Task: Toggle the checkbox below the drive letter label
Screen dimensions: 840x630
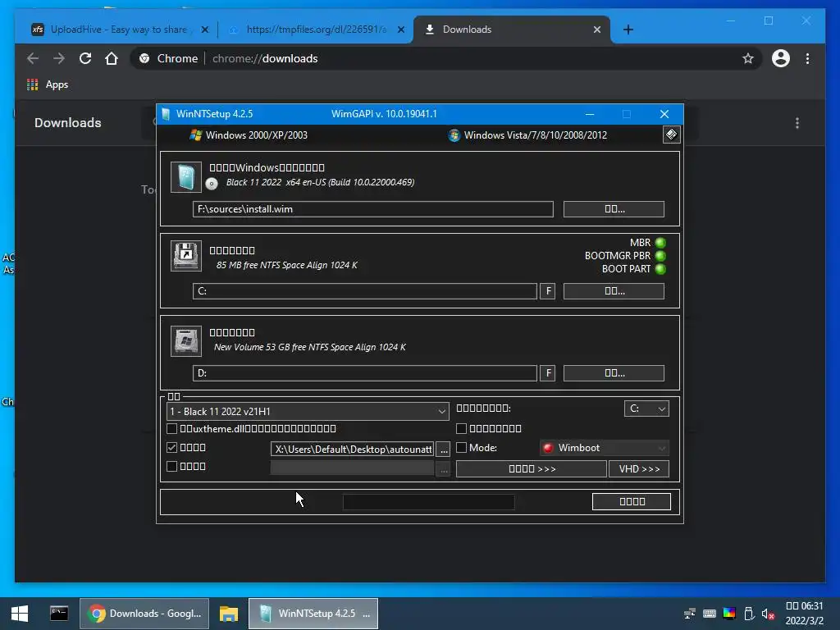Action: point(461,428)
